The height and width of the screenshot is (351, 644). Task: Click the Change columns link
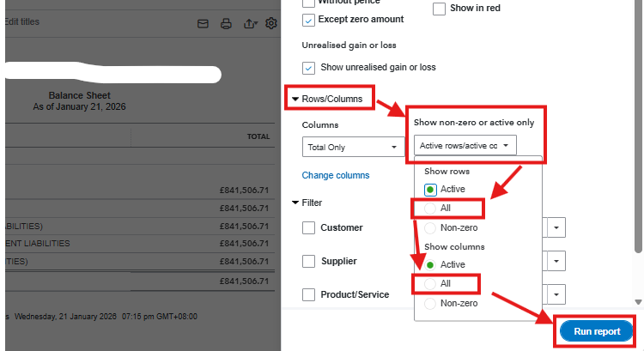click(336, 176)
